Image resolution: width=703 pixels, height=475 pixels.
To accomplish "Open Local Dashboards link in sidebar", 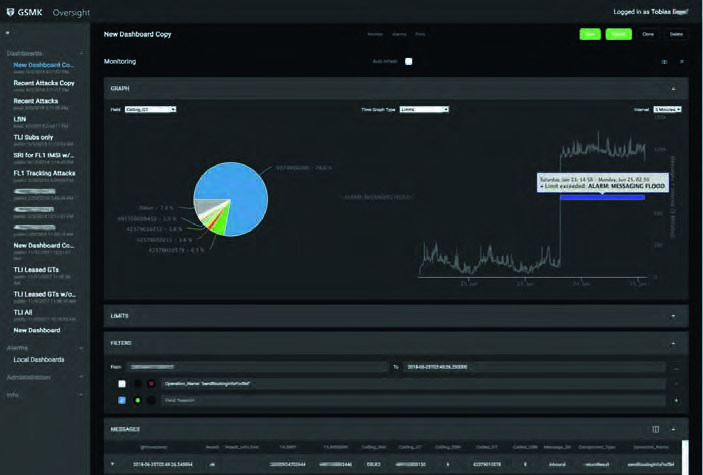I will click(39, 360).
